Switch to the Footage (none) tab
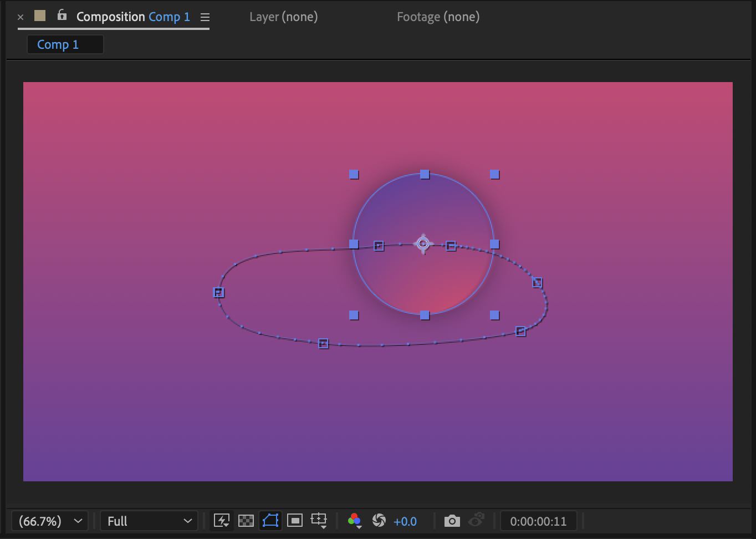Image resolution: width=756 pixels, height=539 pixels. (438, 17)
